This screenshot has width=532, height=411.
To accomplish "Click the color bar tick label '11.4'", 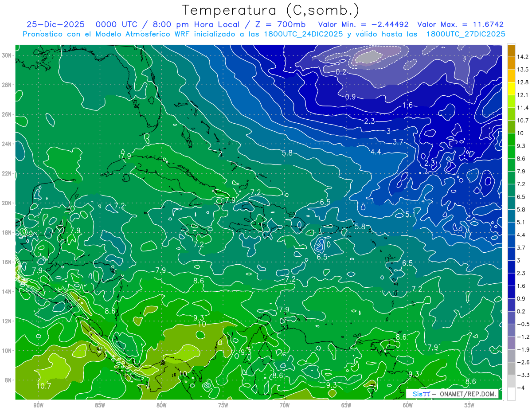I will [523, 108].
